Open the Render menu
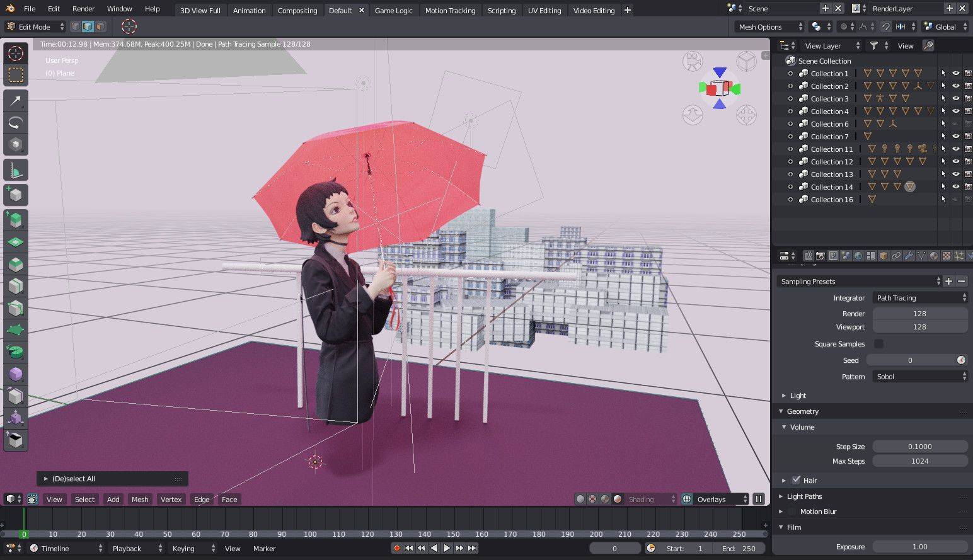 coord(83,9)
